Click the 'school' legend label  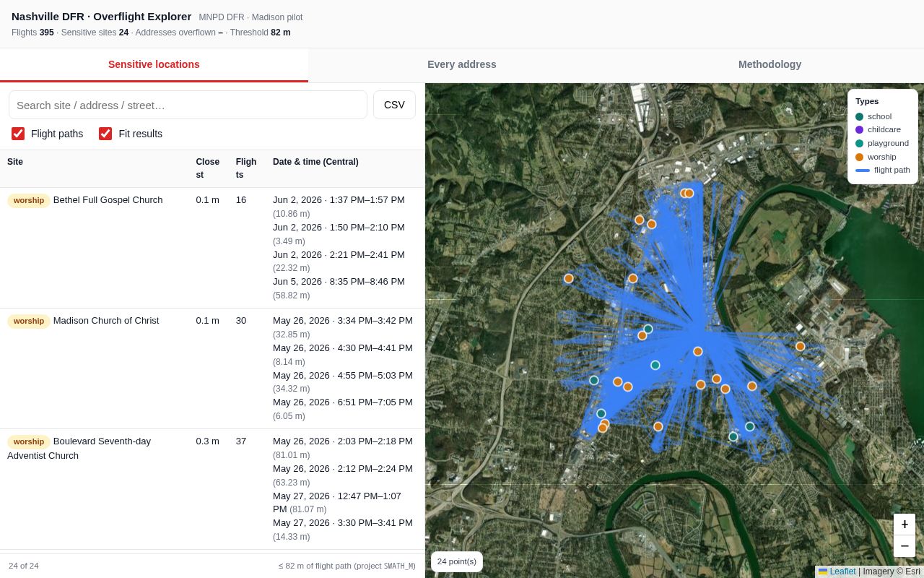(879, 116)
